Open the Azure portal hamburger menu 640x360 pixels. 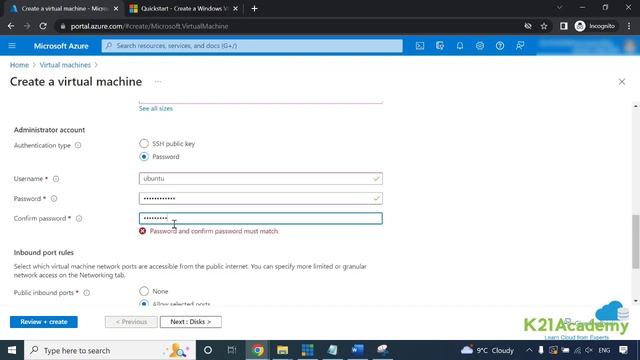(12, 46)
